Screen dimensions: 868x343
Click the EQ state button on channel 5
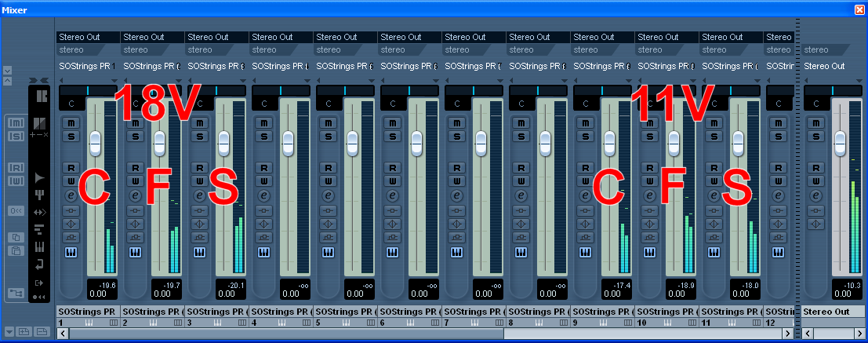328,224
